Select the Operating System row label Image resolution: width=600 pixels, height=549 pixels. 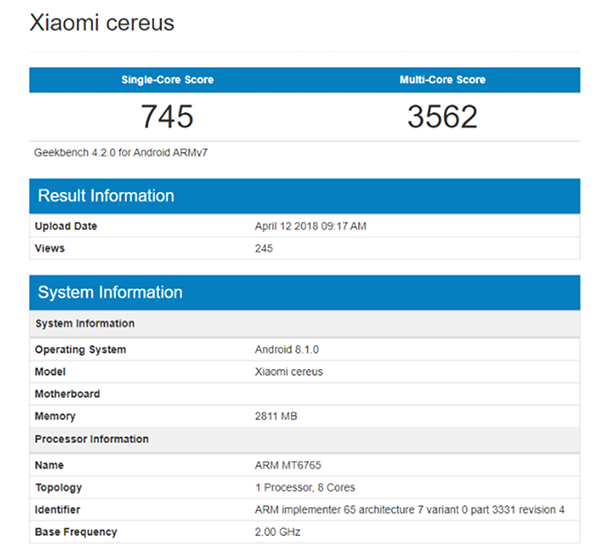80,350
